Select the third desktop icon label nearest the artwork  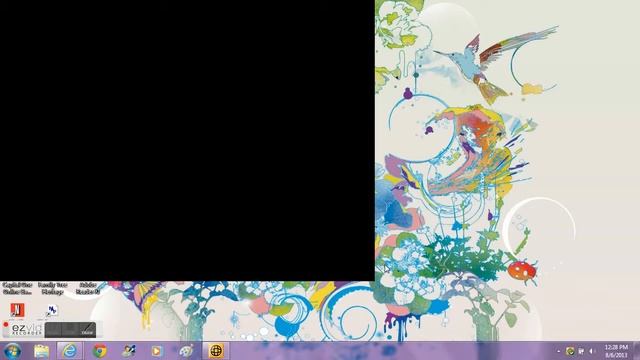coord(88,288)
